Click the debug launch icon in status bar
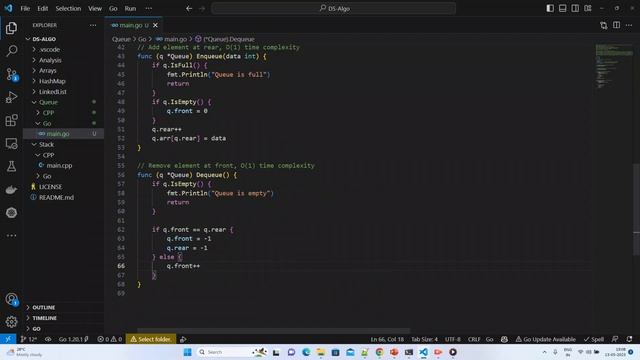This screenshot has height=360, width=640. click(183, 339)
